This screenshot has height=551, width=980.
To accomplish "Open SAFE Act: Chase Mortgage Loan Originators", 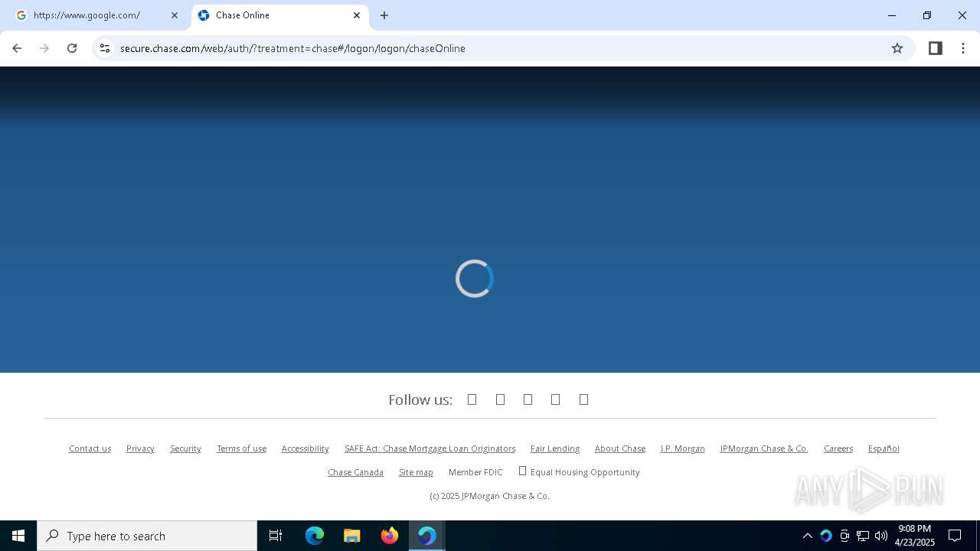I will [x=430, y=448].
